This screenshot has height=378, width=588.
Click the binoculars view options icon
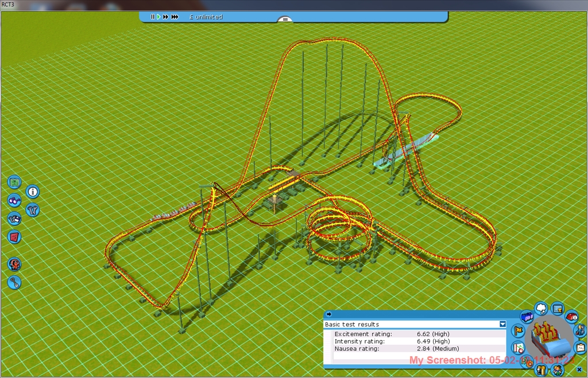[14, 200]
